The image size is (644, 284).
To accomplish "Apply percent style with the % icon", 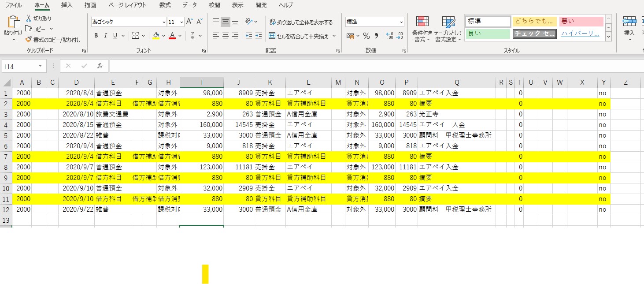I will pos(366,36).
